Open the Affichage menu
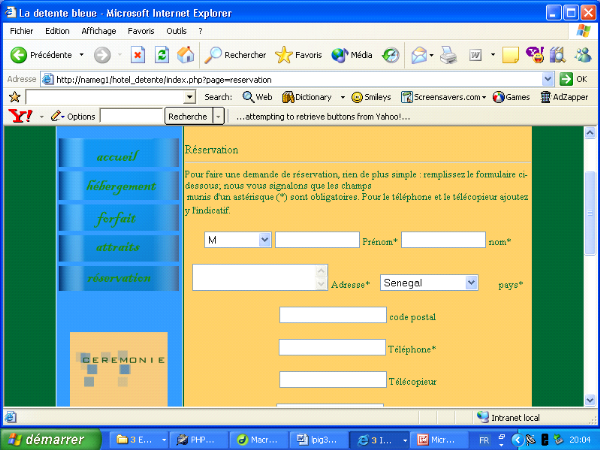 tap(99, 31)
